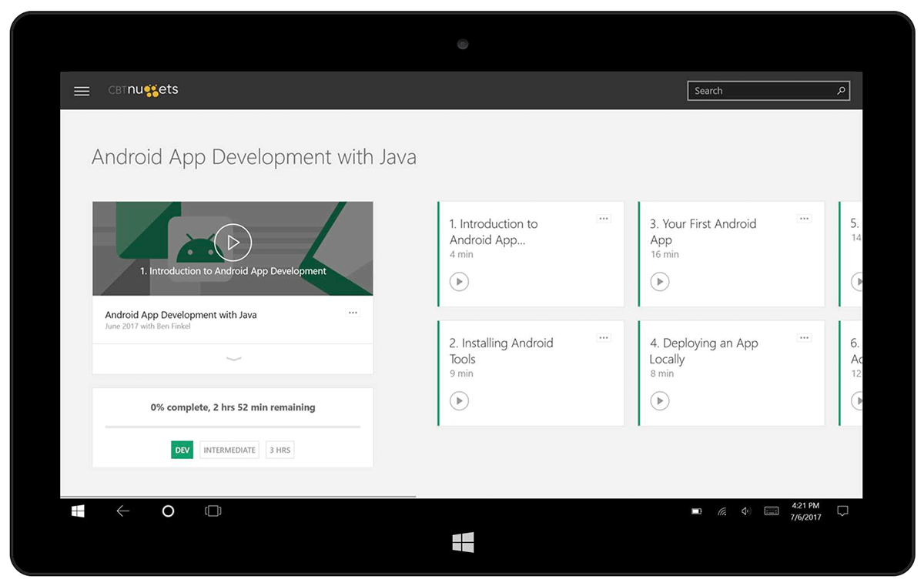Open Cortana circle in taskbar

[168, 511]
